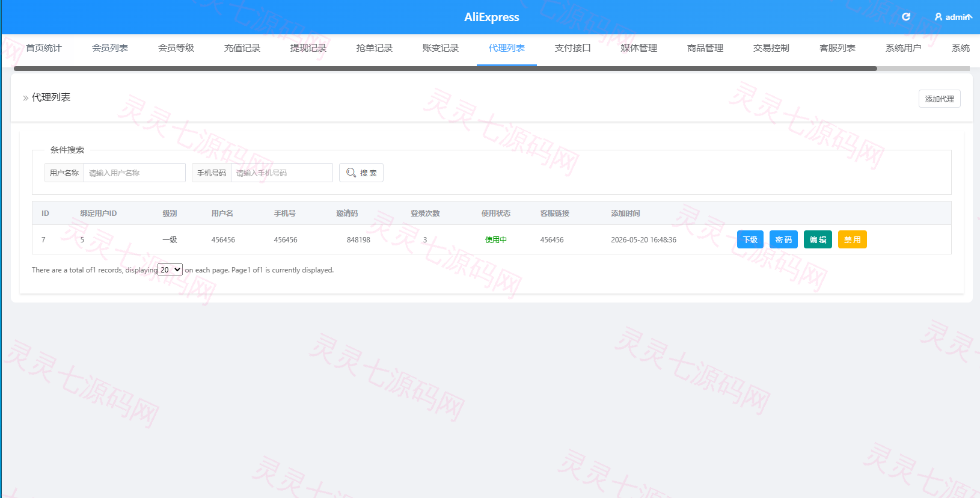Open the 客服列表 tab
Image resolution: width=980 pixels, height=498 pixels.
838,48
